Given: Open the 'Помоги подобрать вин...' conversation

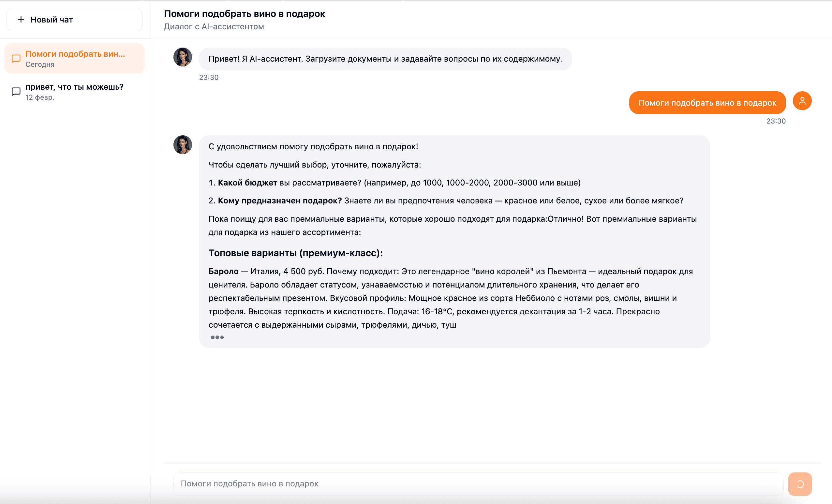Looking at the screenshot, I should click(x=75, y=54).
